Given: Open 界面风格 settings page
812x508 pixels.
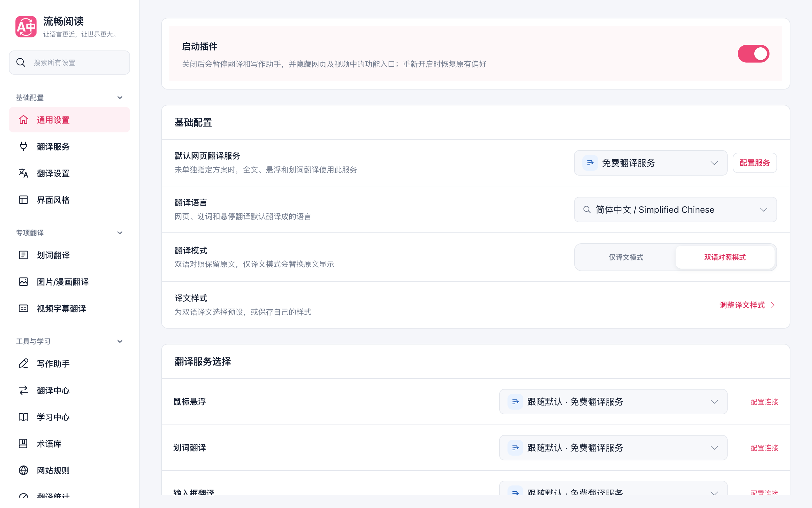Looking at the screenshot, I should coord(69,200).
